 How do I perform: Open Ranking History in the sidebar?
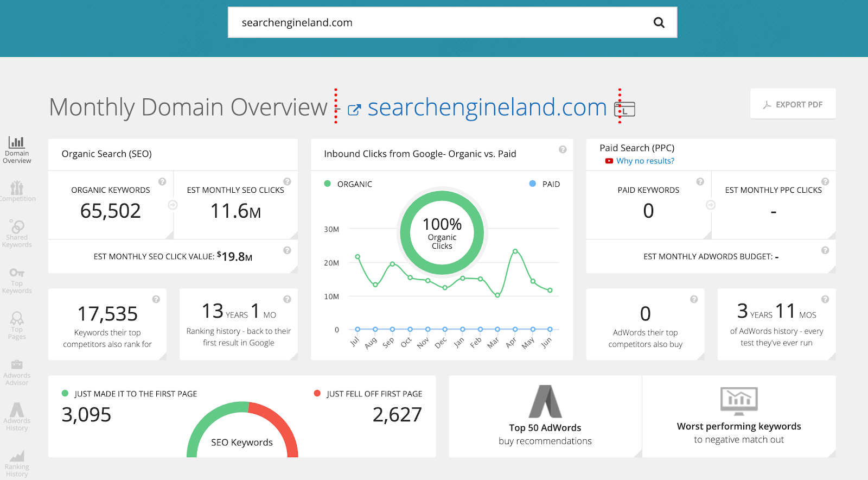pyautogui.click(x=17, y=464)
